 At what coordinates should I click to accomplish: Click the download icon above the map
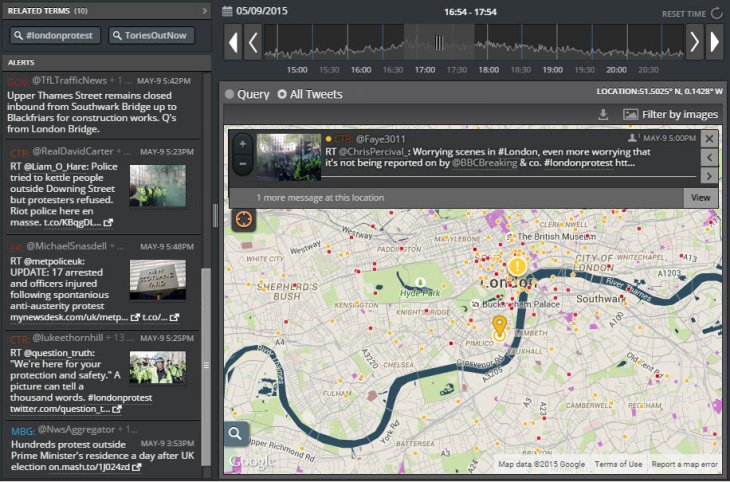(x=603, y=115)
